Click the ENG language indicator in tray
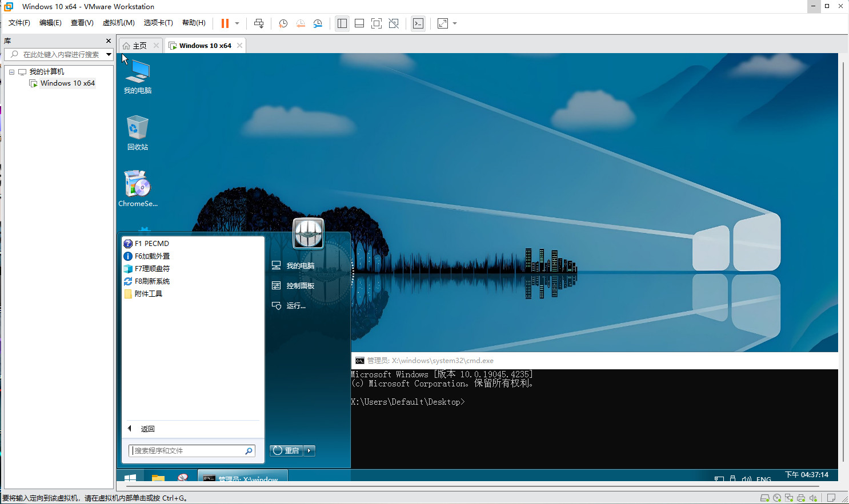The height and width of the screenshot is (504, 849). coord(764,479)
